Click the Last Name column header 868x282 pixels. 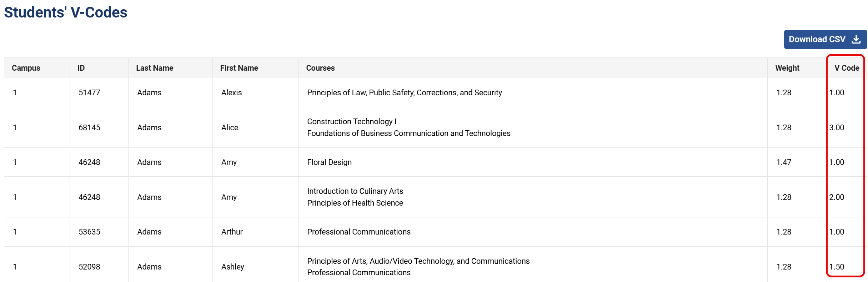coord(155,68)
